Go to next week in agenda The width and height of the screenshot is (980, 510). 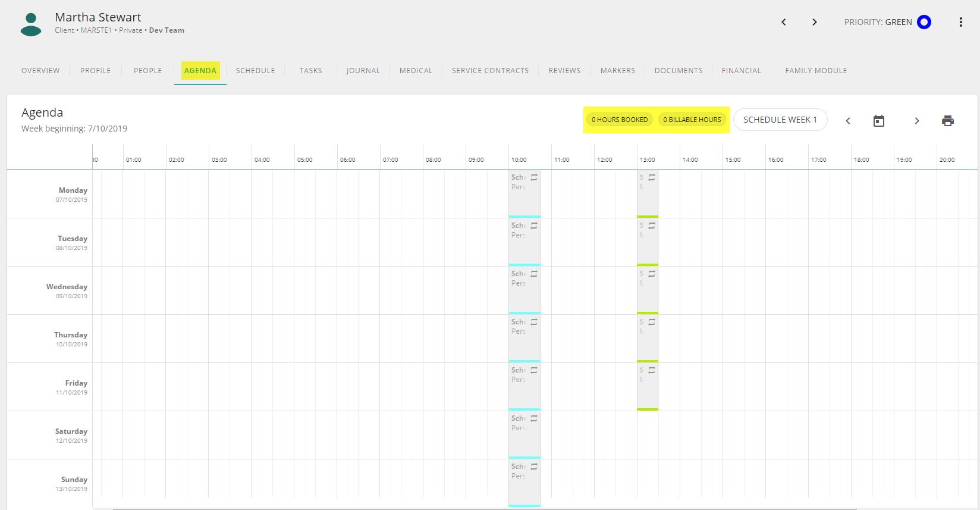point(917,121)
